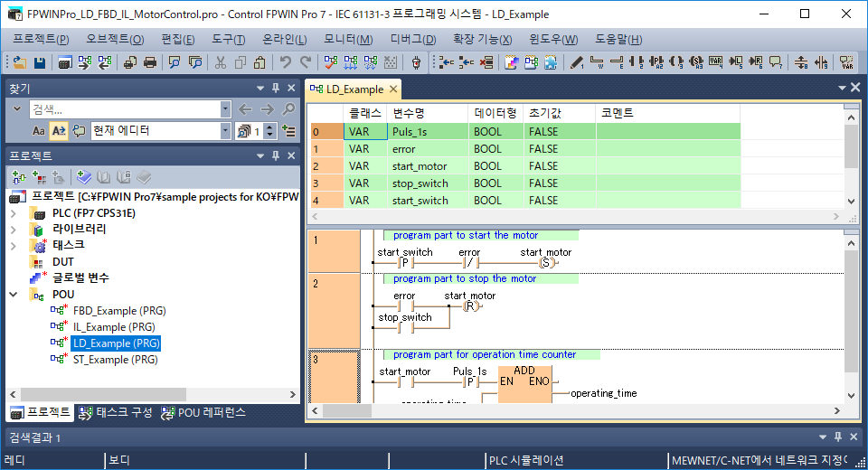Insert a set coil with the S coil tool
The height and width of the screenshot is (470, 868).
696,62
